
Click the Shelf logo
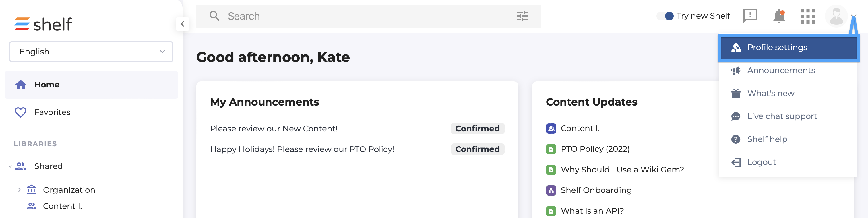[x=43, y=24]
